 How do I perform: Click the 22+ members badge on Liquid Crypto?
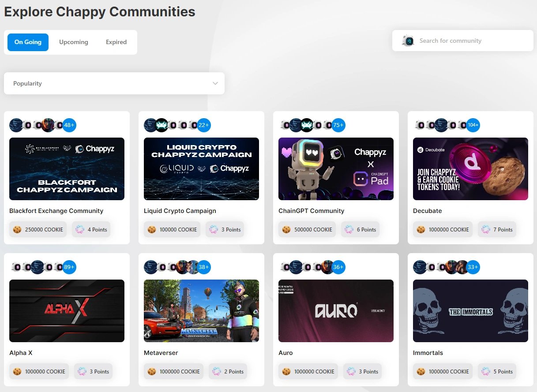click(x=204, y=125)
